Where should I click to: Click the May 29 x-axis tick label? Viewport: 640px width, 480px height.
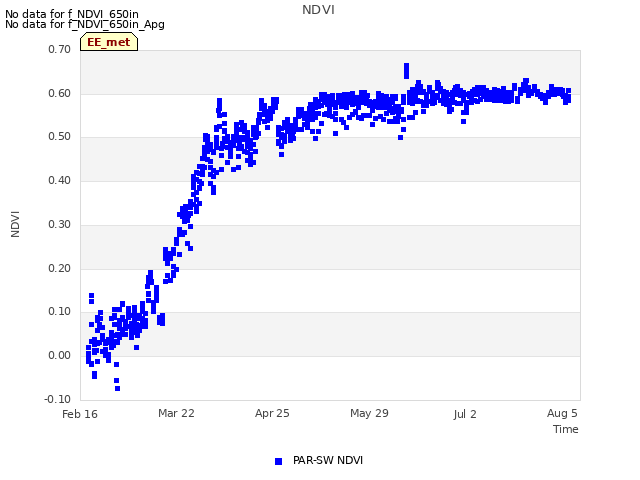(x=369, y=413)
